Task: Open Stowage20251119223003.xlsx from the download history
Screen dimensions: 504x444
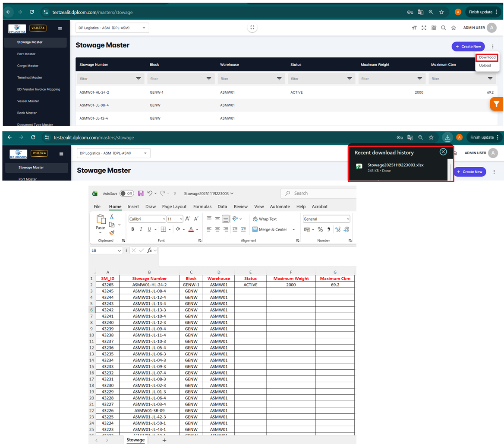Action: coord(395,165)
